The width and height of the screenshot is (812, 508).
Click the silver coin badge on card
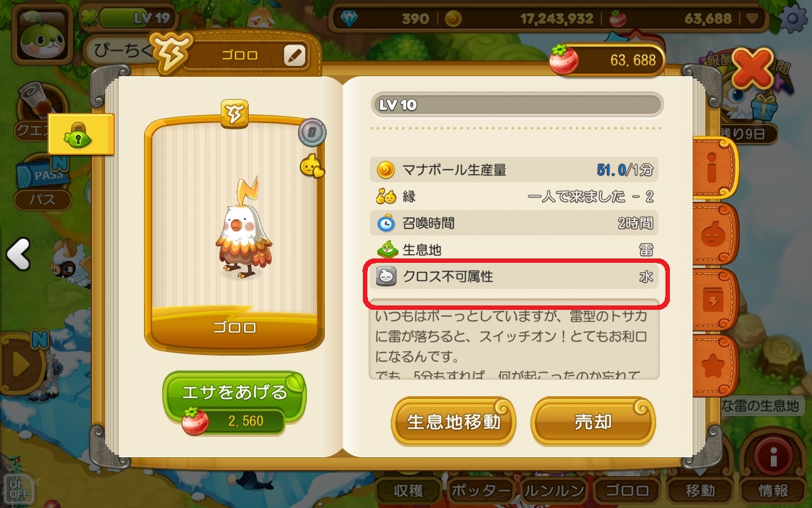(x=313, y=133)
